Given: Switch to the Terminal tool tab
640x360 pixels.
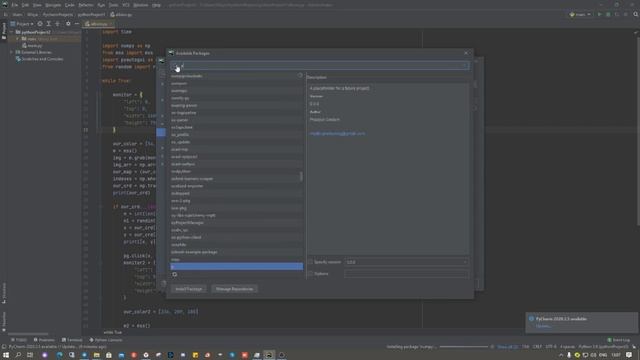Looking at the screenshot, I should point(72,340).
